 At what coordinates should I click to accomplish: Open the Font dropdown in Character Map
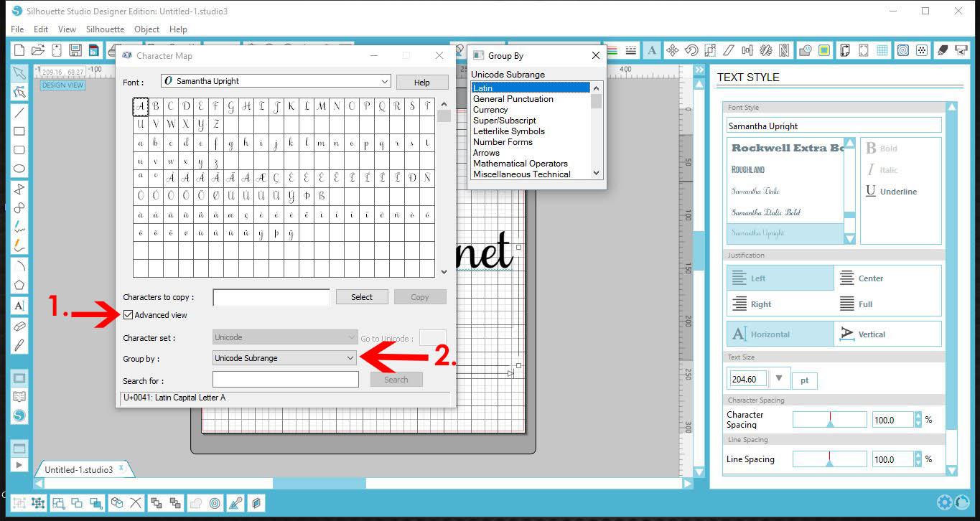tap(276, 81)
